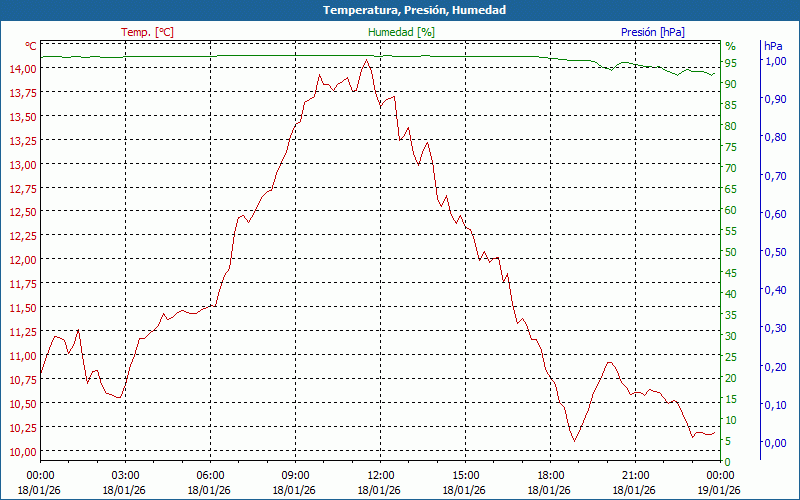Image resolution: width=800 pixels, height=500 pixels.
Task: Click the green '35' humidity axis value
Action: click(x=731, y=315)
